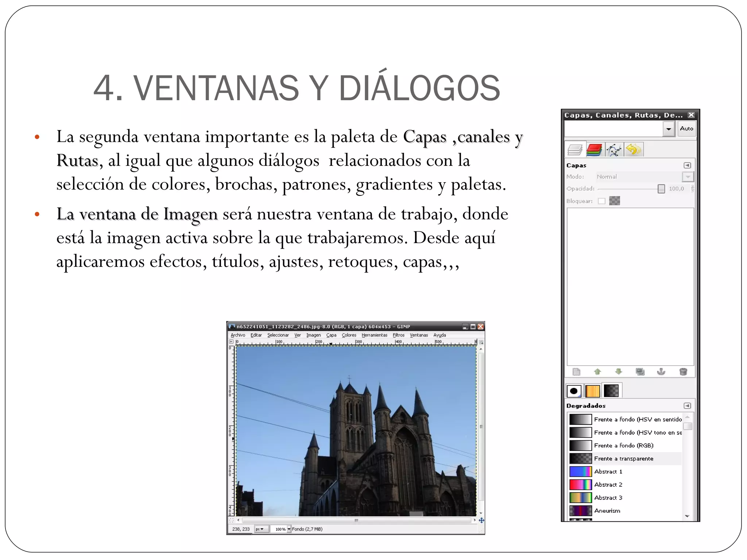Image resolution: width=747 pixels, height=560 pixels.
Task: Click the gradients list scrollbar up arrow
Action: [x=688, y=417]
